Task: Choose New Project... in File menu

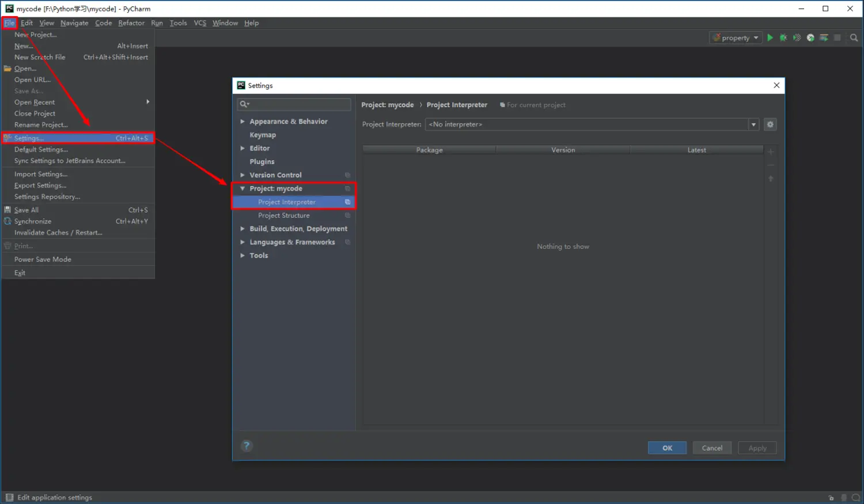Action: 78,35
